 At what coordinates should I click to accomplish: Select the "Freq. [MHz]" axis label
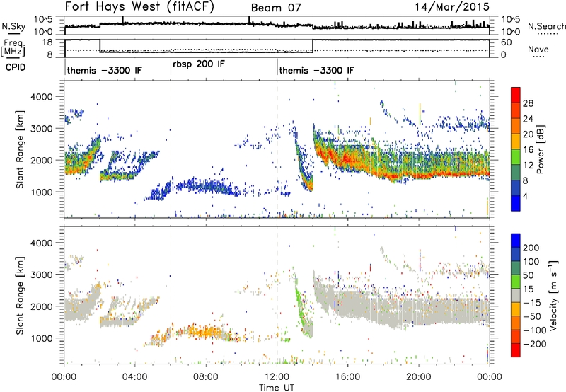click(x=13, y=47)
